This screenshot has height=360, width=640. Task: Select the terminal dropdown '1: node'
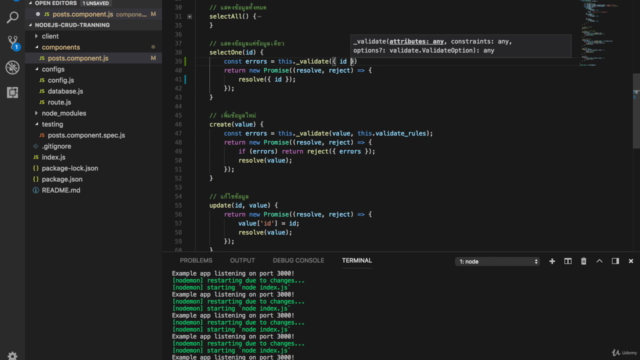coord(497,262)
